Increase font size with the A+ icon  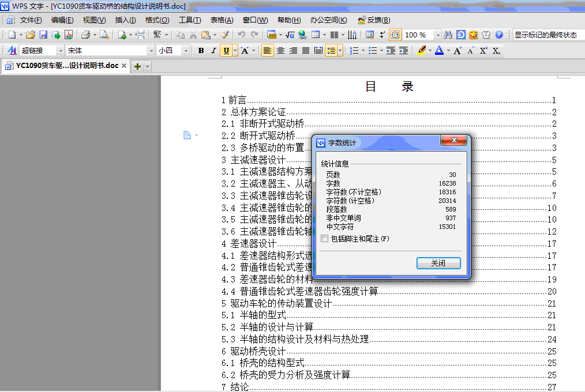pyautogui.click(x=457, y=51)
